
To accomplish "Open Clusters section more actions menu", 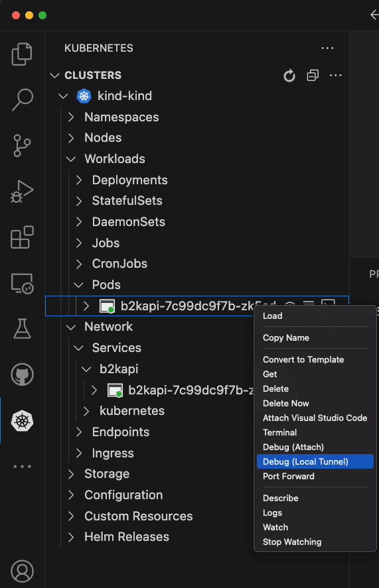I will (335, 76).
